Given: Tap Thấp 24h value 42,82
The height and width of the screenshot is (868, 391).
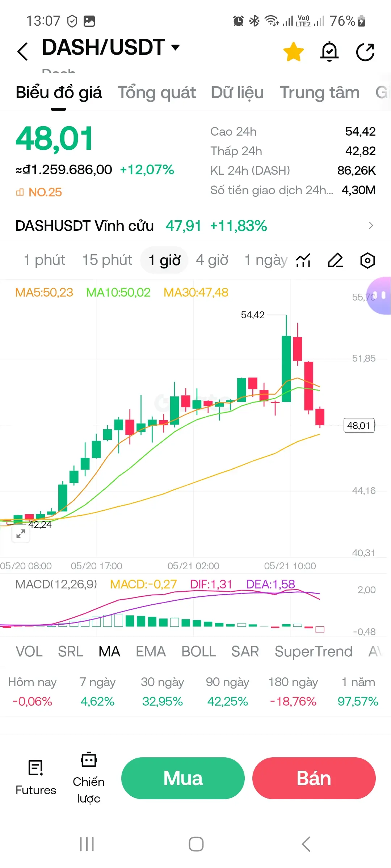Looking at the screenshot, I should [x=360, y=151].
